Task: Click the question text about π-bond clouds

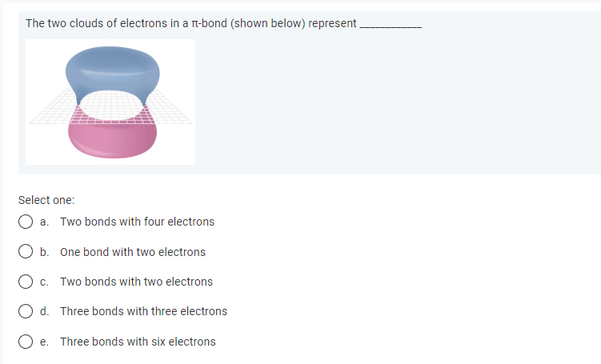Action: coord(191,23)
